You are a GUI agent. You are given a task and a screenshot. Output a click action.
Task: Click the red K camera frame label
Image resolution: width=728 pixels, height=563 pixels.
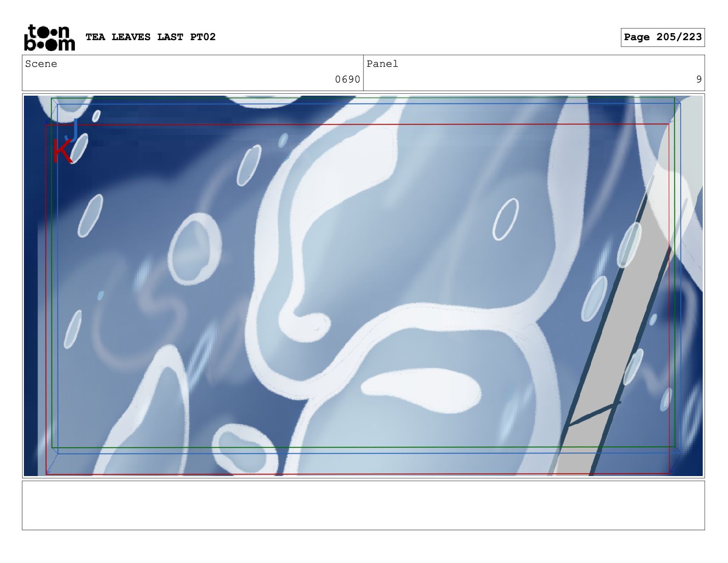point(62,151)
